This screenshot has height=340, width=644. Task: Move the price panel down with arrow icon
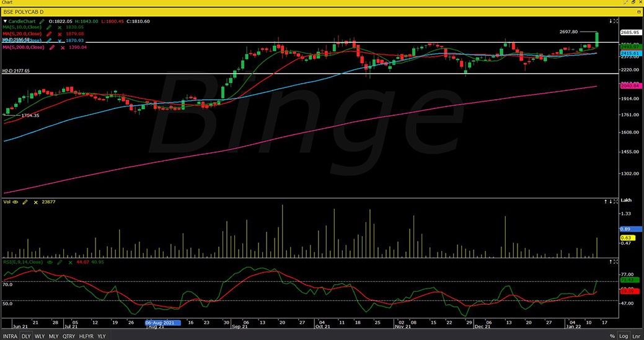pyautogui.click(x=611, y=20)
